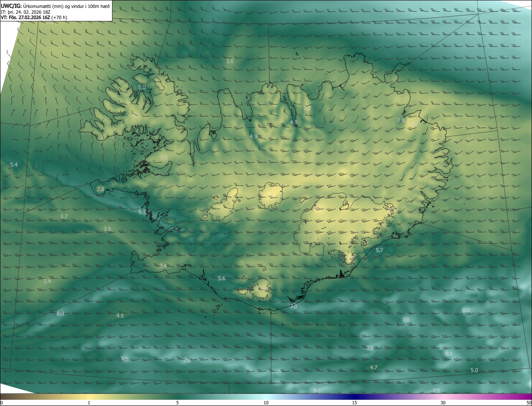Click the 4.5 value label on the map
The width and height of the screenshot is (532, 406).
[x=120, y=316]
